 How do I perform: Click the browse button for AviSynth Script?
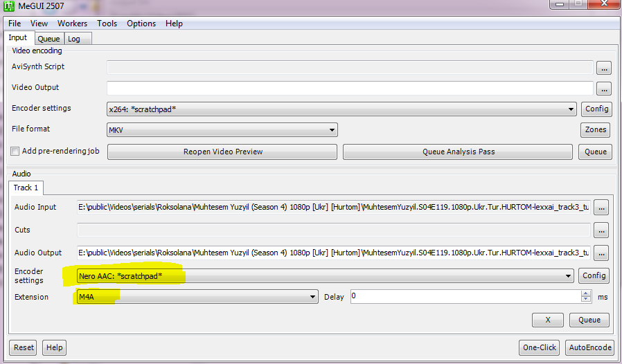604,68
